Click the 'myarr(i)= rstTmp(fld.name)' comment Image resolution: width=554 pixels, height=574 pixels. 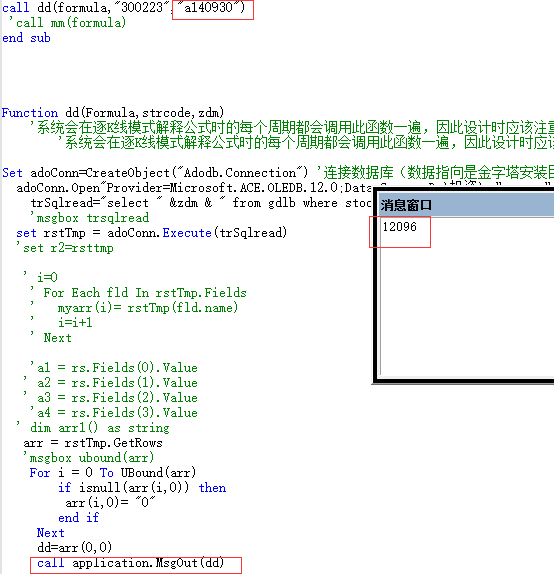(x=134, y=308)
